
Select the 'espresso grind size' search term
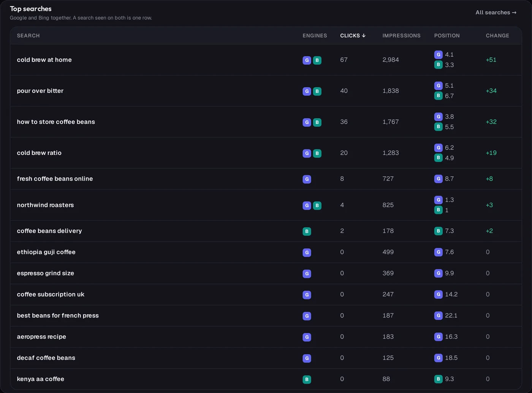[x=45, y=273]
